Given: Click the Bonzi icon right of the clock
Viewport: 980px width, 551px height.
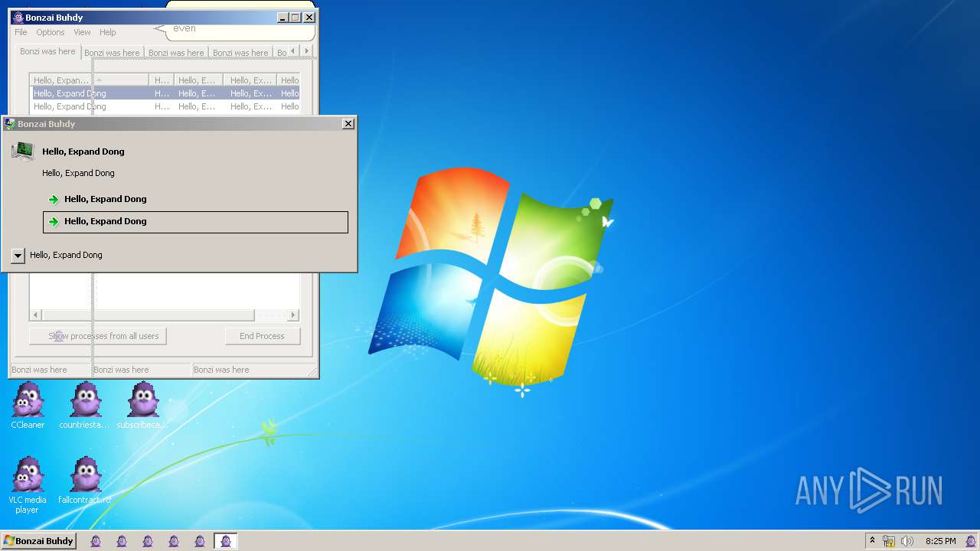Looking at the screenshot, I should (x=971, y=541).
